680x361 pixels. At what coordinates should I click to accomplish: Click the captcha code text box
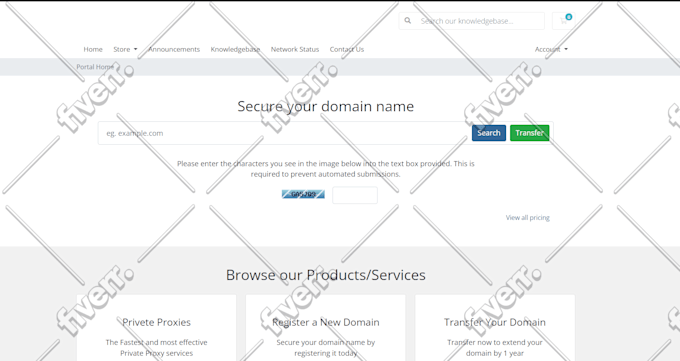[x=355, y=195]
